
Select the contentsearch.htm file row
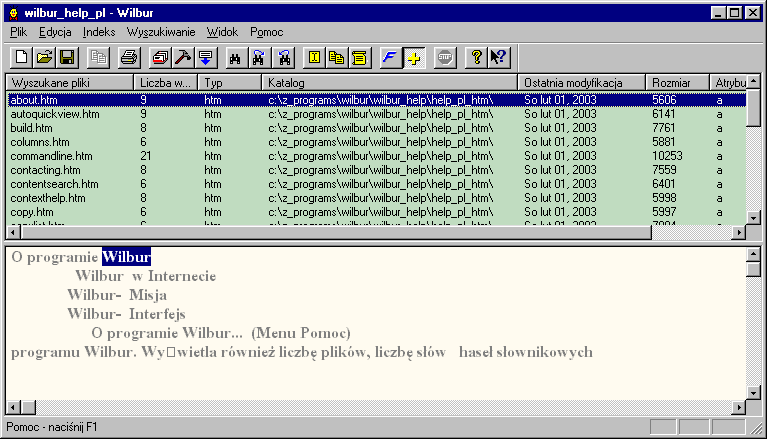coord(377,184)
